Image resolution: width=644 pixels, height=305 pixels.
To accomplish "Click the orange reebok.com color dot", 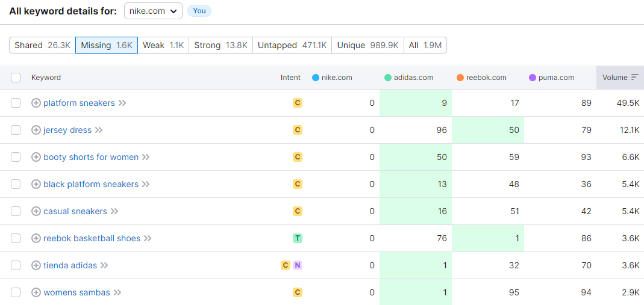I will tap(460, 78).
